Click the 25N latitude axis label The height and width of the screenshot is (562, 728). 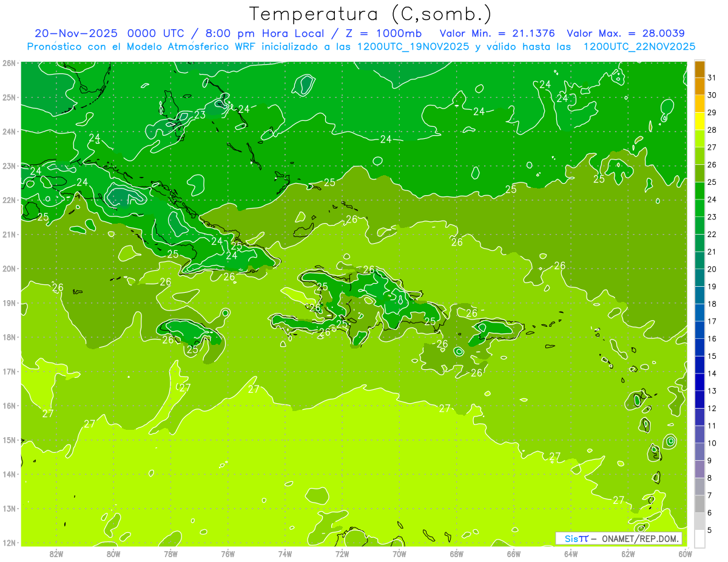[9, 97]
